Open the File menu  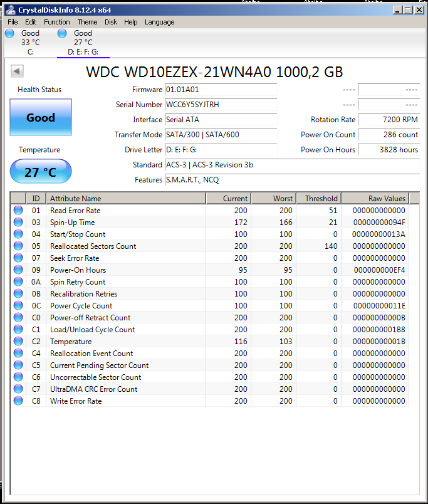pyautogui.click(x=13, y=22)
